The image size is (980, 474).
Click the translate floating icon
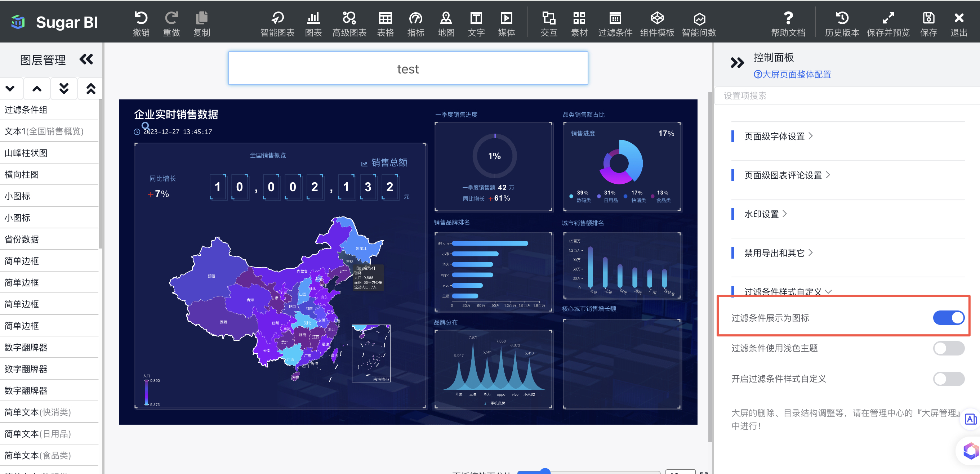tap(970, 419)
